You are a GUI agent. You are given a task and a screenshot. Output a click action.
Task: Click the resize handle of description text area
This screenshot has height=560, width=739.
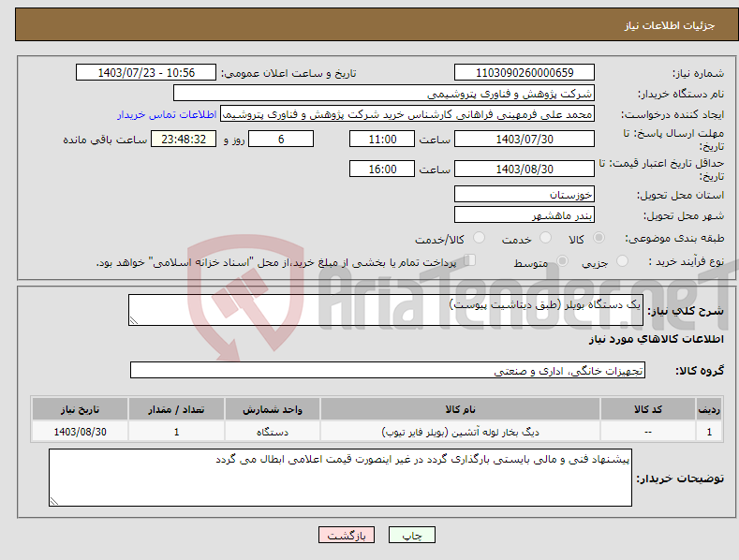tap(134, 320)
